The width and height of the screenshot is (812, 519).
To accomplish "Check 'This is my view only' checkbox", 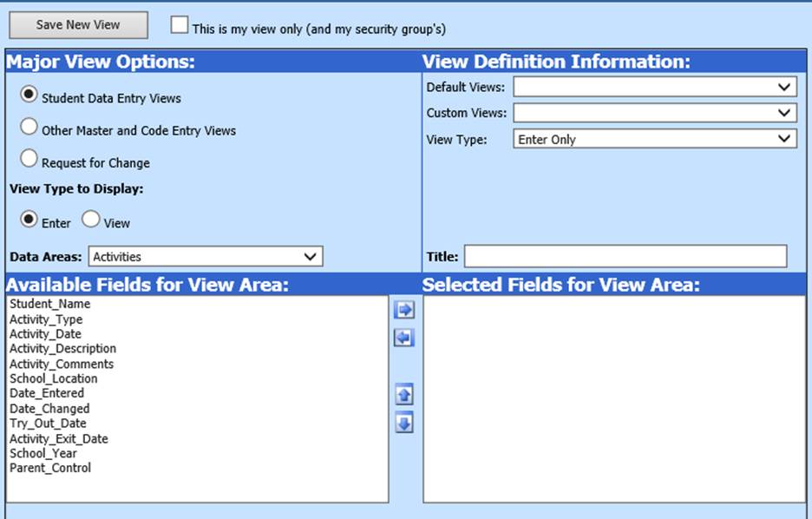I will pyautogui.click(x=179, y=25).
